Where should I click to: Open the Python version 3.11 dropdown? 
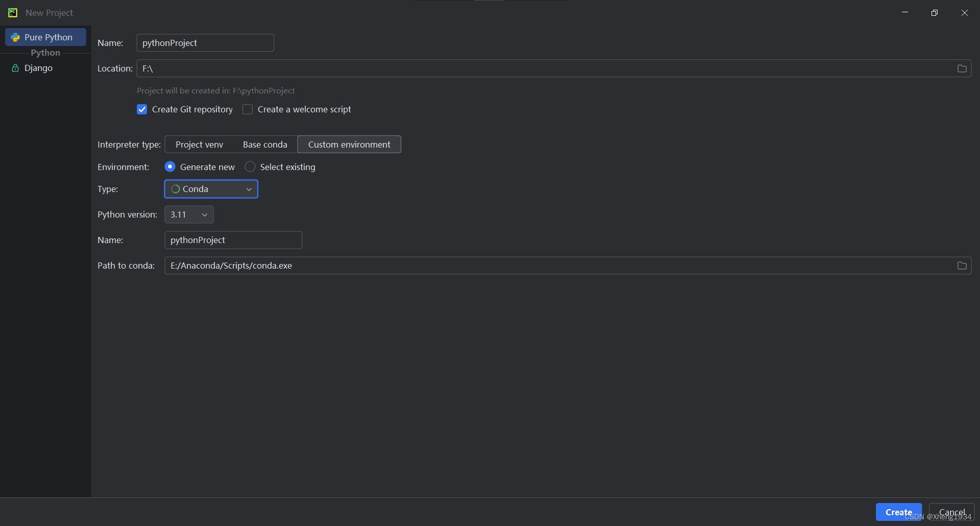(x=189, y=214)
